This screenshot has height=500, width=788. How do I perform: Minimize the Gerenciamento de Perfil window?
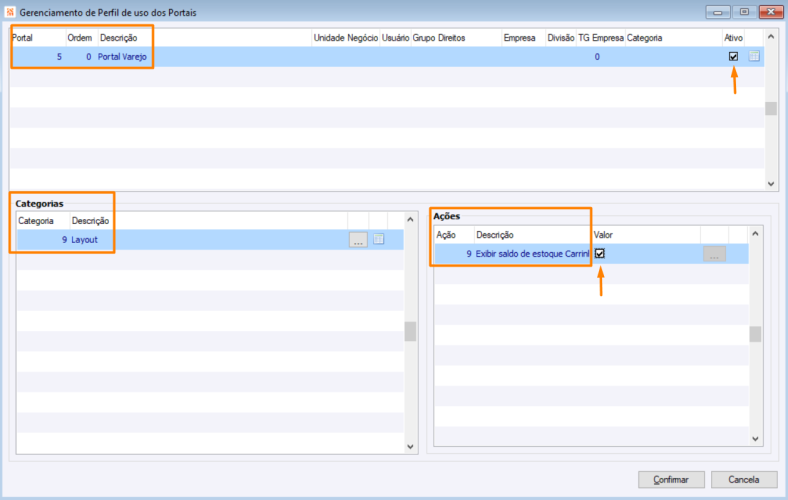pyautogui.click(x=718, y=12)
